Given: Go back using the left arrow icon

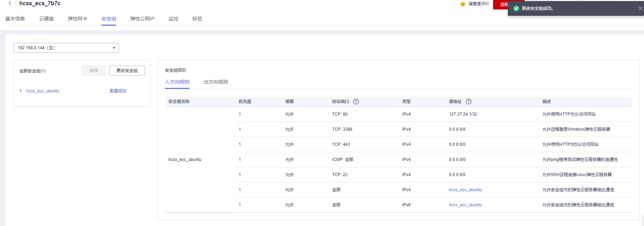Looking at the screenshot, I should click(x=10, y=3).
